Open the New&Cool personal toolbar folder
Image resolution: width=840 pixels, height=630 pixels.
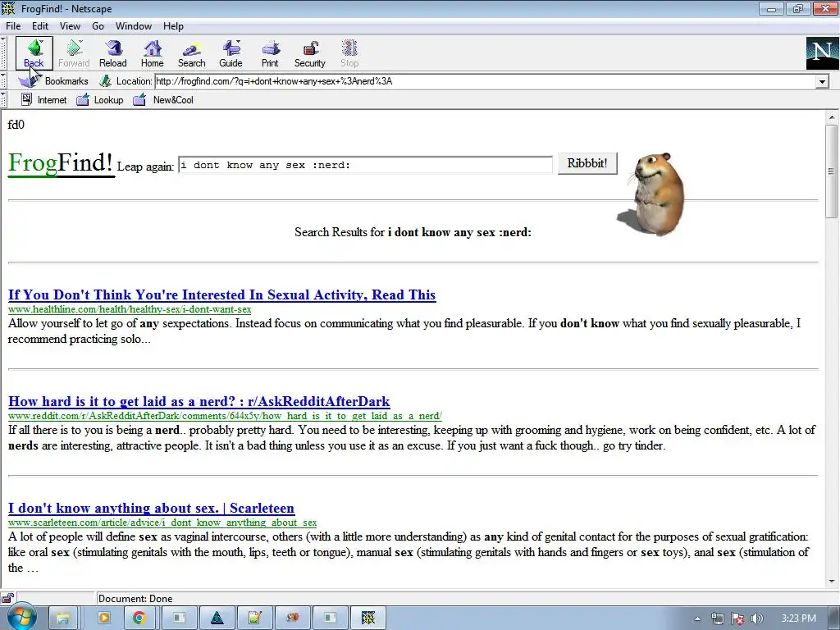pos(163,99)
